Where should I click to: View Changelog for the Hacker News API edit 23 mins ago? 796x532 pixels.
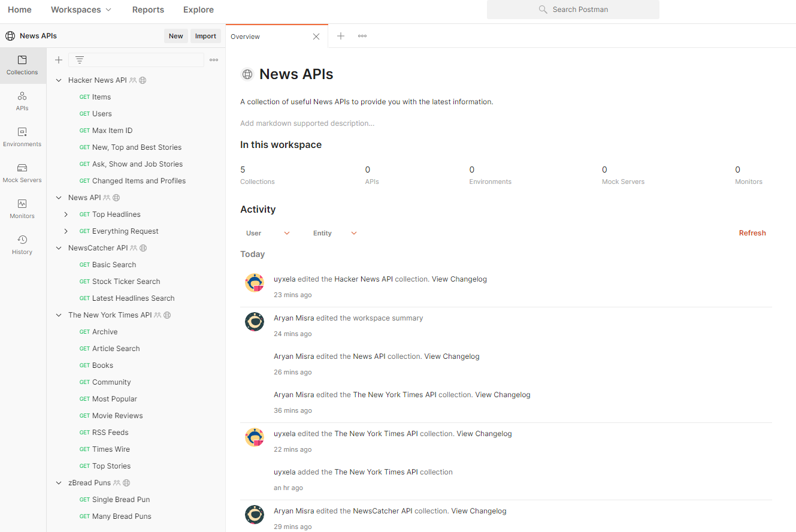pos(459,279)
